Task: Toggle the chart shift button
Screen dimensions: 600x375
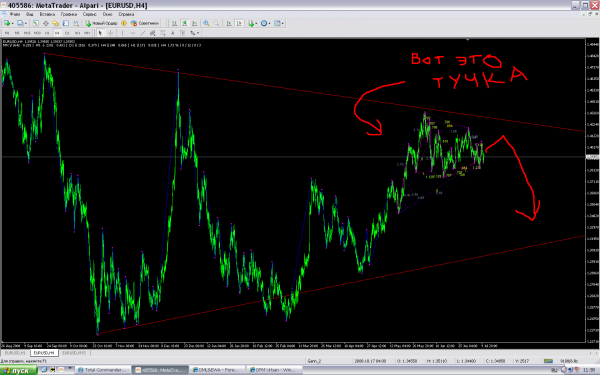Action: [239, 23]
